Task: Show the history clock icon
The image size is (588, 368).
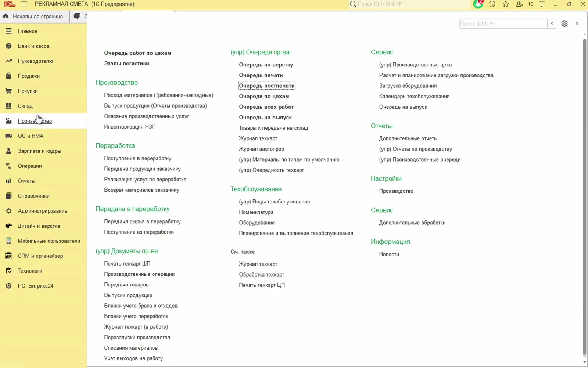Action: pyautogui.click(x=492, y=4)
